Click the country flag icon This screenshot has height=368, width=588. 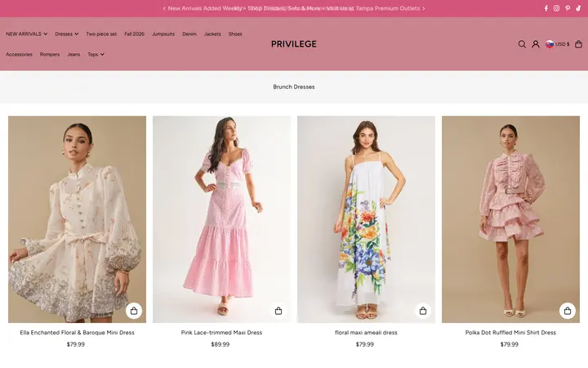[550, 44]
